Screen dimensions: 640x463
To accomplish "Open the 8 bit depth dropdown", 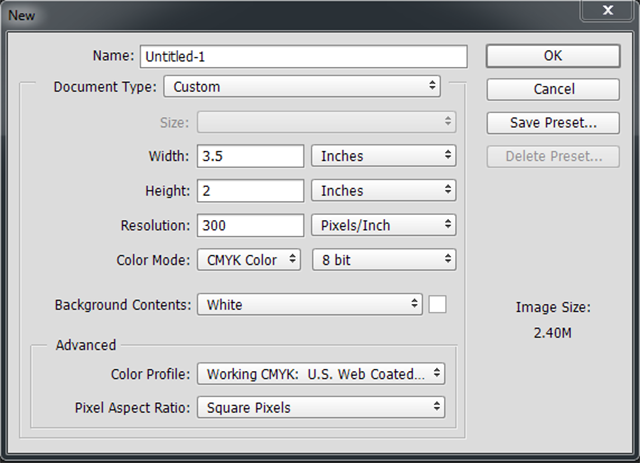I will pos(384,260).
